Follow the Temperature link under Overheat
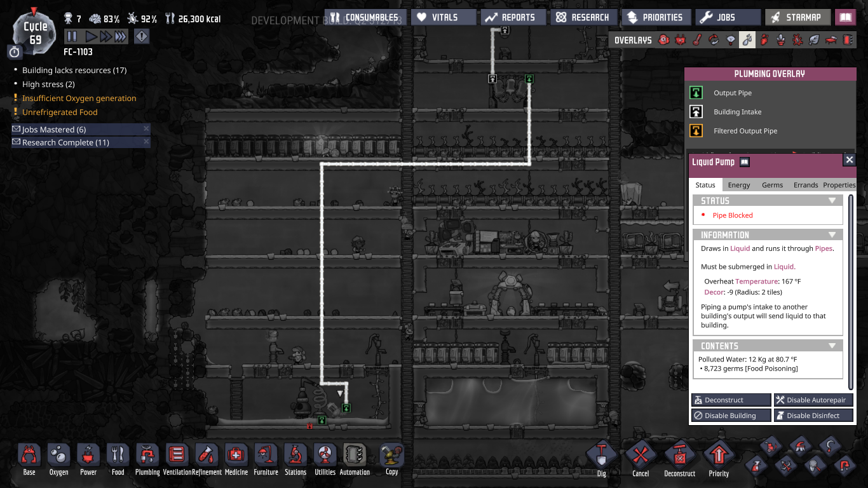Viewport: 868px width, 488px height. [756, 281]
